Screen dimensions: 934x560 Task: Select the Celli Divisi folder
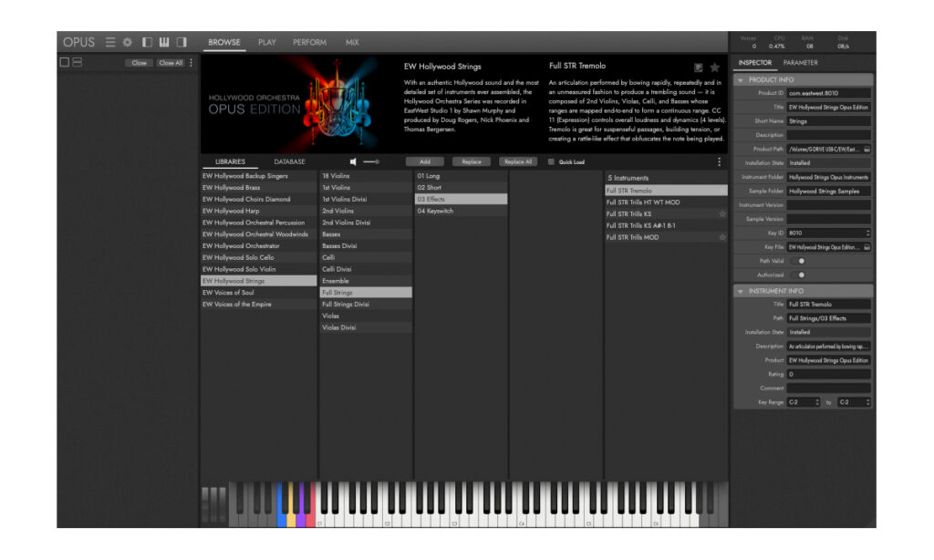click(x=366, y=269)
